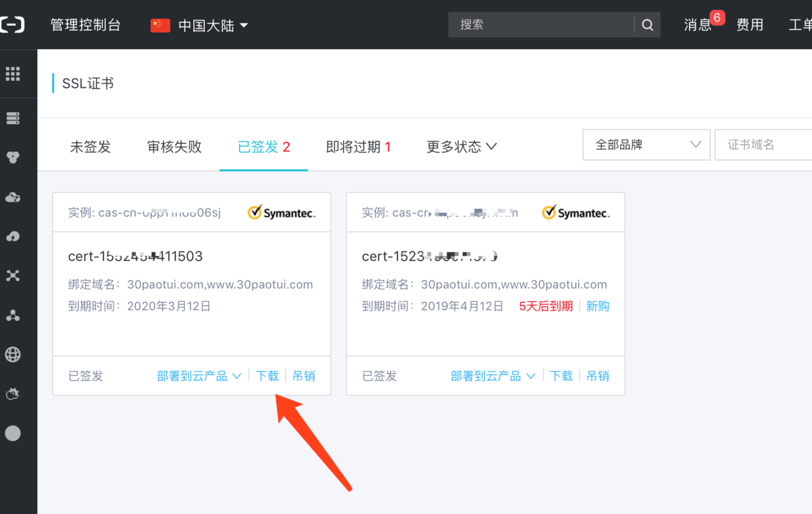
Task: Click 下载 on the 2020年3月12日 certificate
Action: (x=267, y=376)
